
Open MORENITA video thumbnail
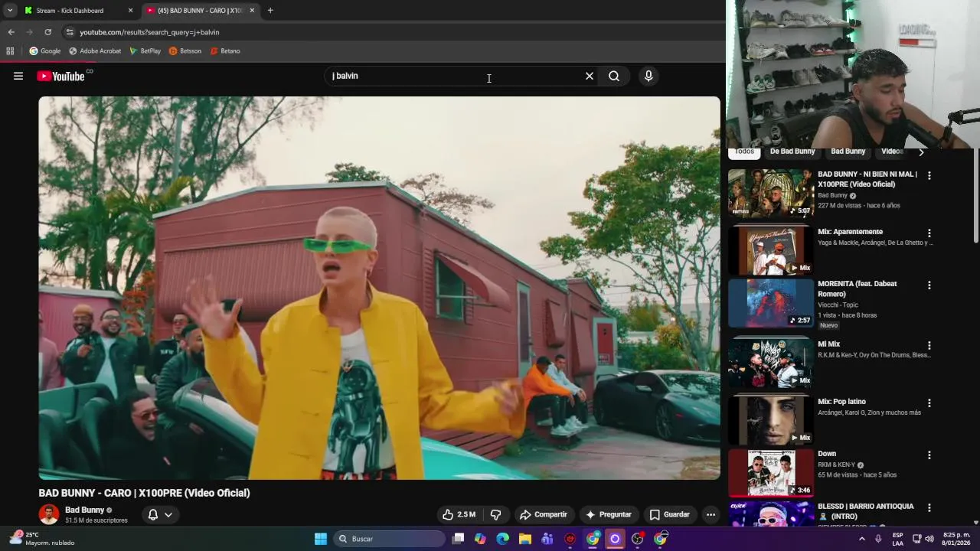tap(770, 303)
